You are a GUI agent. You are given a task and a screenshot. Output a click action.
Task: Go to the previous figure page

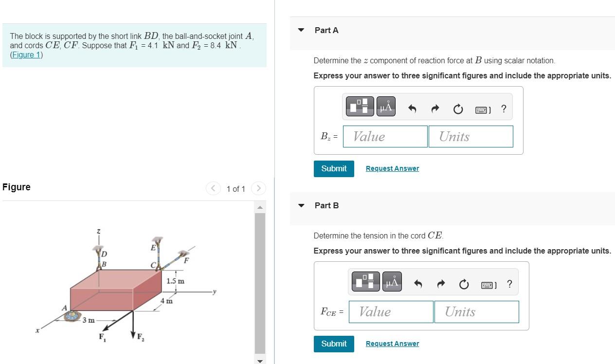(x=213, y=188)
